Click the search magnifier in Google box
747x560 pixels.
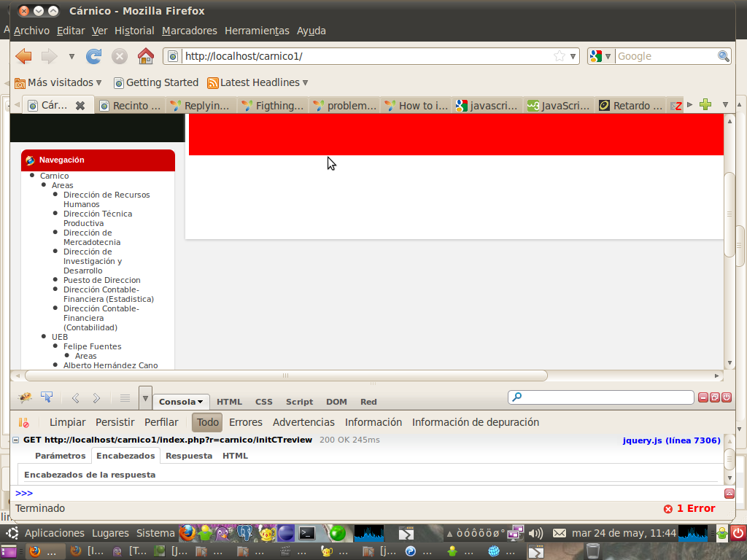[723, 56]
